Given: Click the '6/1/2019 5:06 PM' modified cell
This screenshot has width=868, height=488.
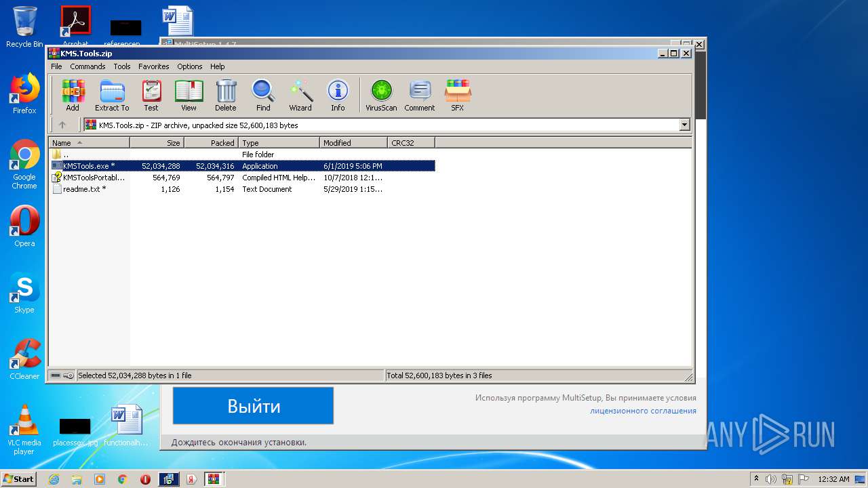Looking at the screenshot, I should click(353, 166).
